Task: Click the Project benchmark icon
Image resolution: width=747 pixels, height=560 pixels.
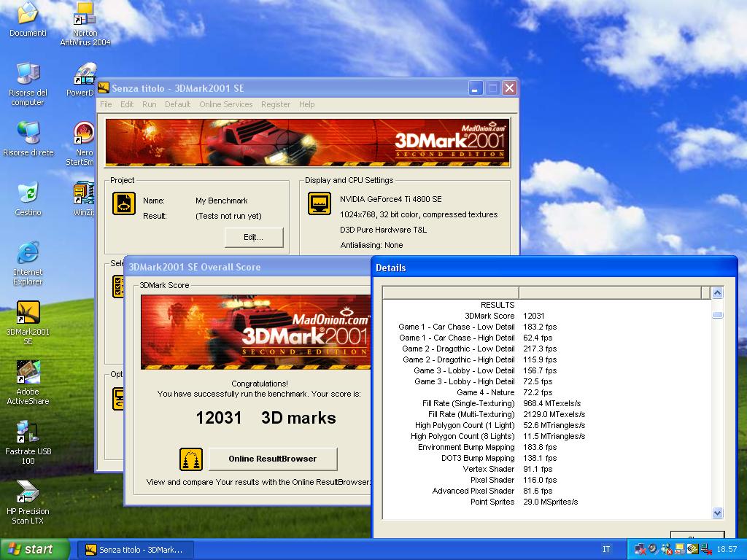Action: pyautogui.click(x=124, y=203)
